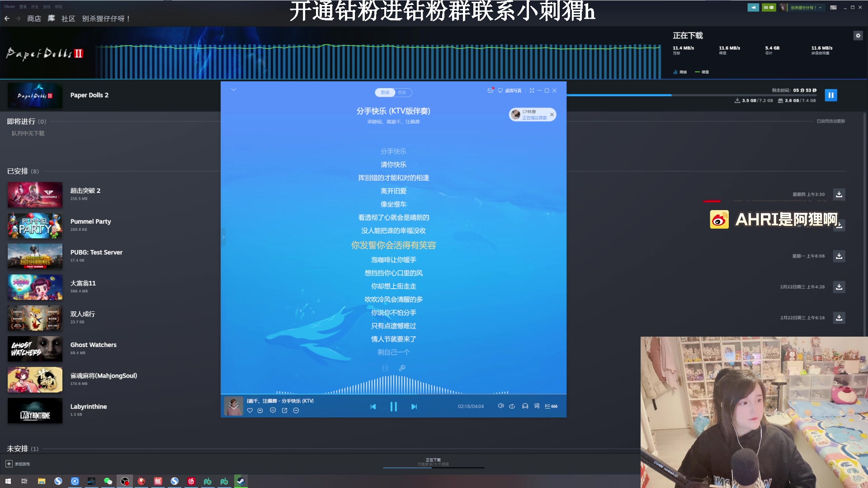Image resolution: width=868 pixels, height=488 pixels.
Task: Collapse the music player lyrics view
Action: coord(233,89)
